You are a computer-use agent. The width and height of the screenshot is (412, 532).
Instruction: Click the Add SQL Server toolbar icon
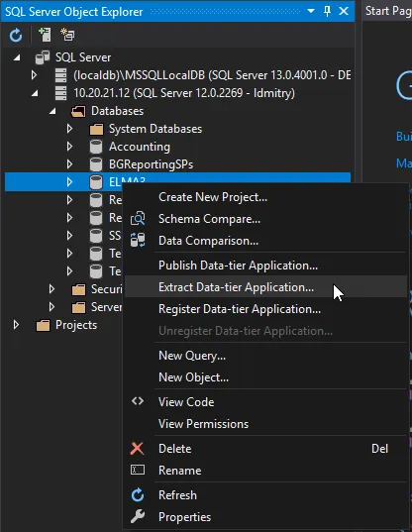coord(45,35)
